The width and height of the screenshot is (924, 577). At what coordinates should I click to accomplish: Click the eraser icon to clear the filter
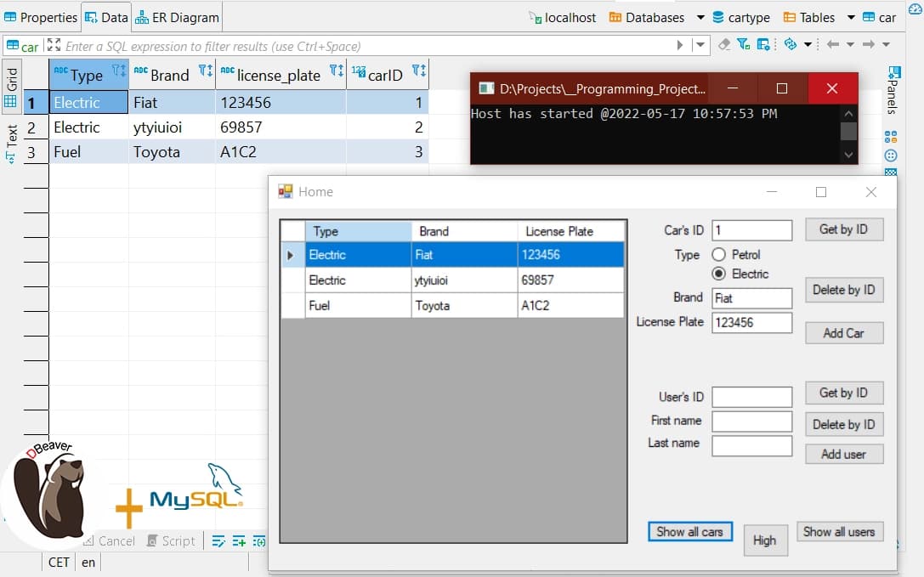(x=723, y=43)
